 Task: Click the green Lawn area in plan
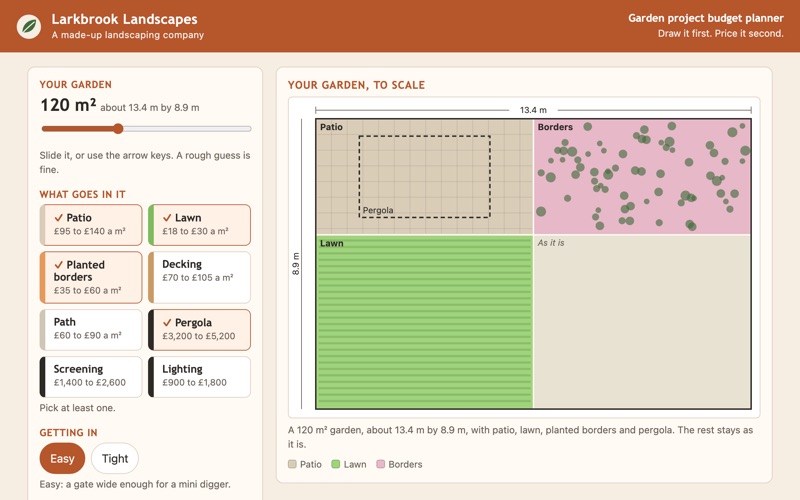coord(424,321)
